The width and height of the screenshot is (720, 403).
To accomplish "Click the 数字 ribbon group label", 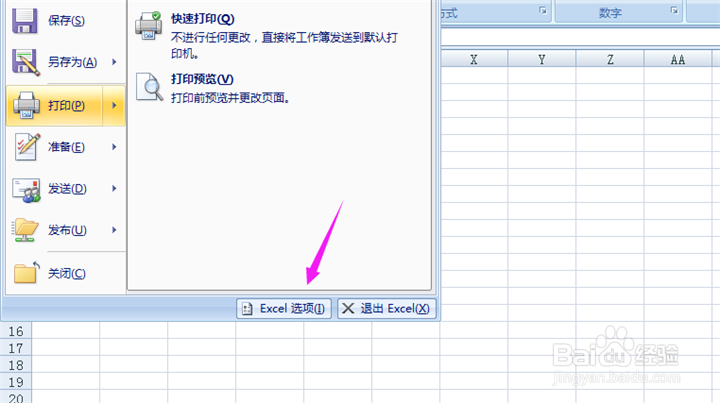I will coord(610,13).
